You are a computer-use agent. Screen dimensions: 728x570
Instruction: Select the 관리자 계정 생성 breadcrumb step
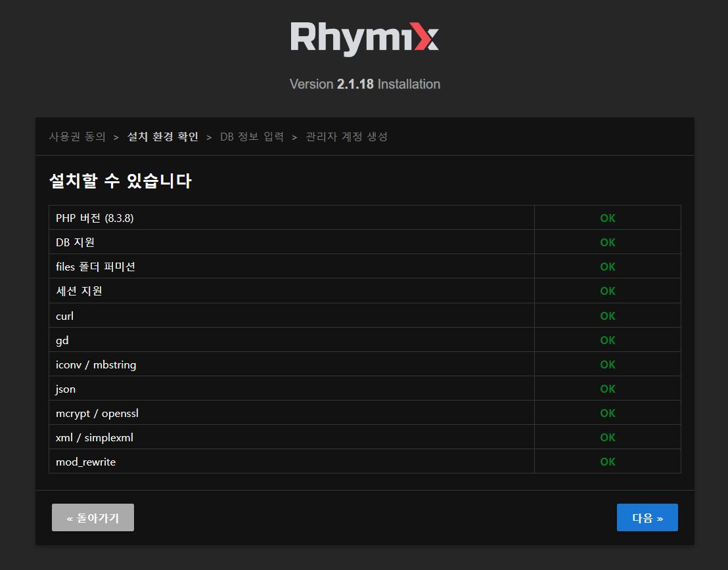(346, 137)
